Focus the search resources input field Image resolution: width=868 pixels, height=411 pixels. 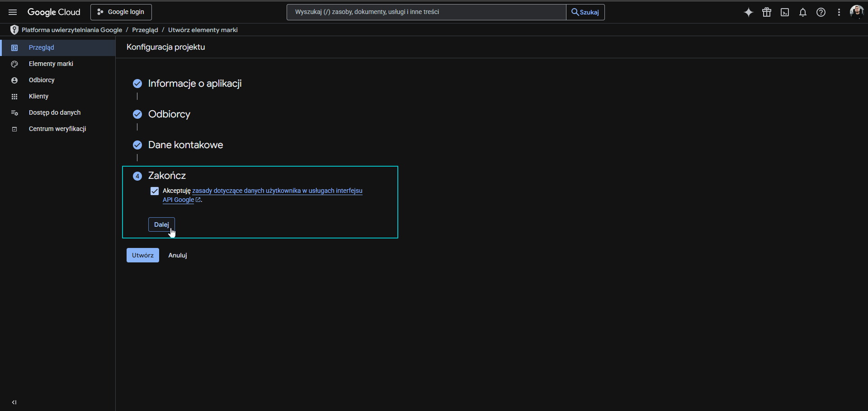pos(426,12)
